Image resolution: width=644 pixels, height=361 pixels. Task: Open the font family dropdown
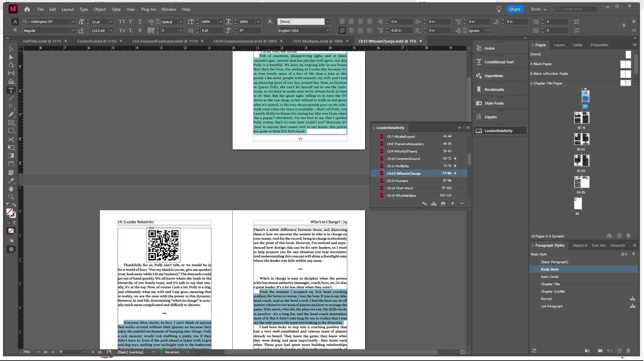point(73,22)
